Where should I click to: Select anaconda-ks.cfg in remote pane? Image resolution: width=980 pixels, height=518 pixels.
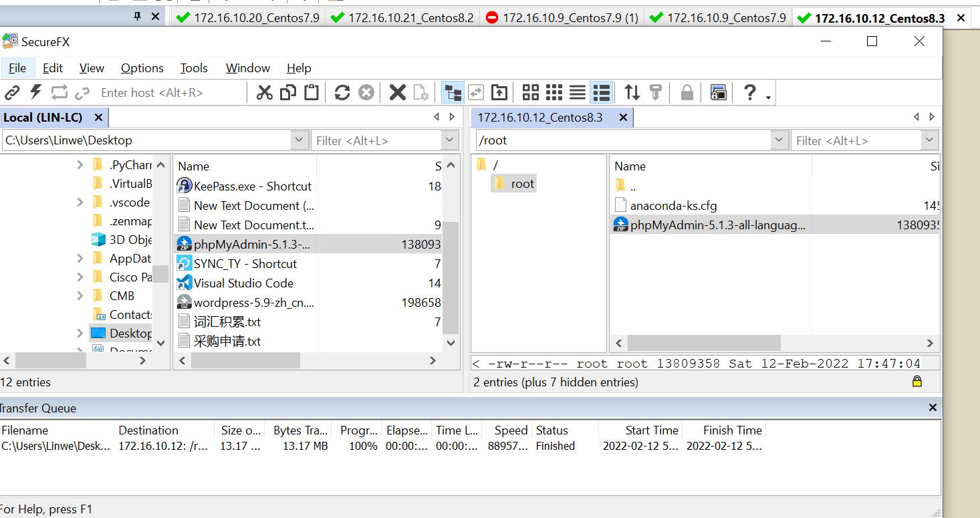pyautogui.click(x=665, y=205)
